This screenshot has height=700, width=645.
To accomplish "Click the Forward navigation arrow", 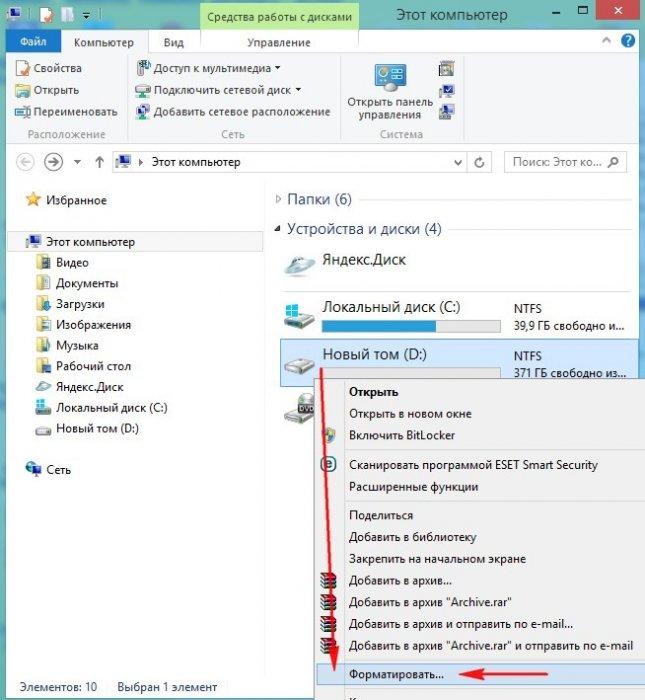I will click(x=53, y=162).
